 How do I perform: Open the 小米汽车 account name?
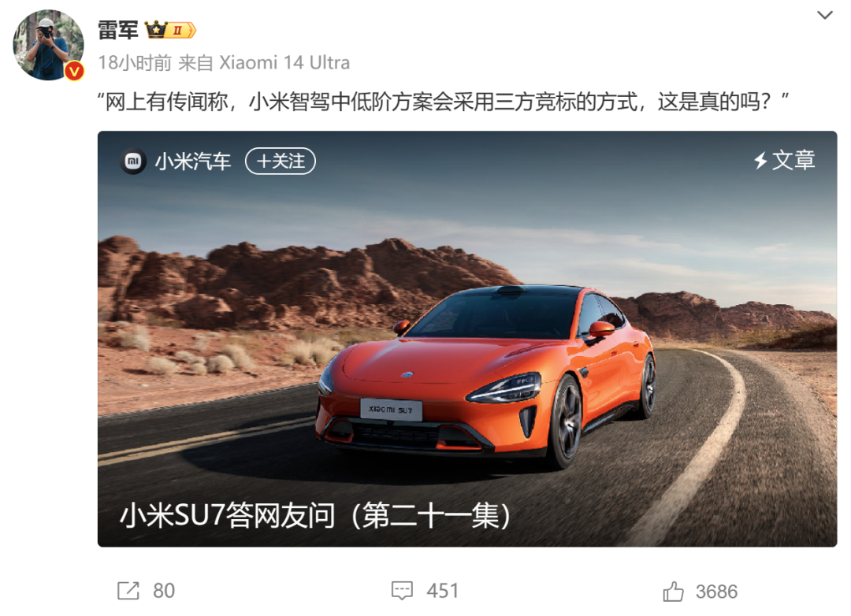(193, 161)
